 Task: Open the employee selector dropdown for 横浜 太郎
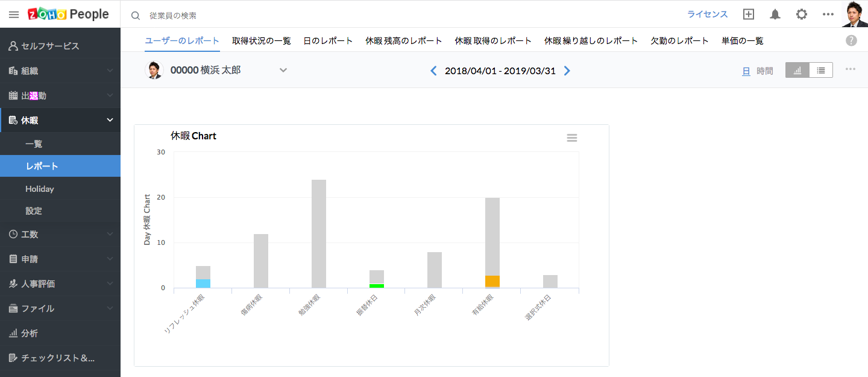tap(283, 70)
